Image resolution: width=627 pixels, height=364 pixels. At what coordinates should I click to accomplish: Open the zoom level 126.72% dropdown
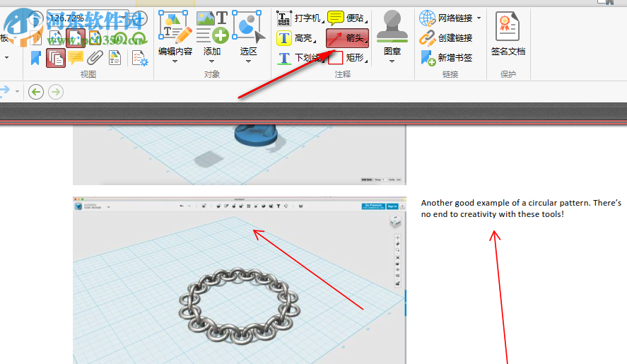(x=123, y=18)
